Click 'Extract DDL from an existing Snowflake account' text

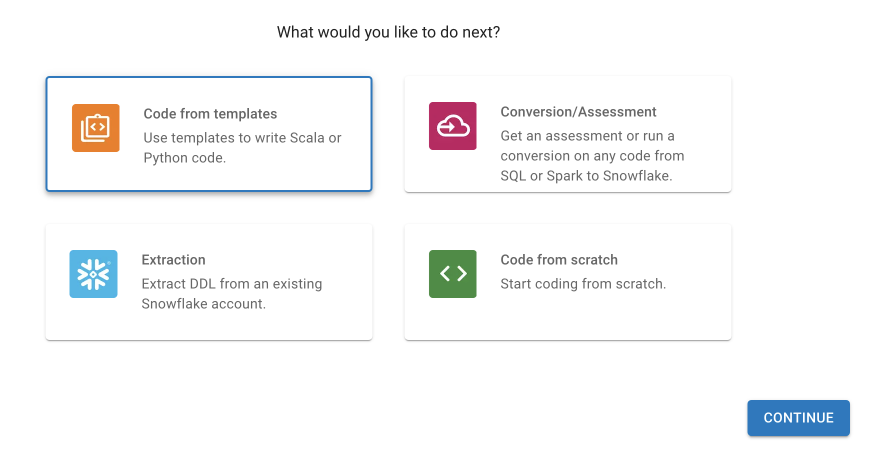232,294
